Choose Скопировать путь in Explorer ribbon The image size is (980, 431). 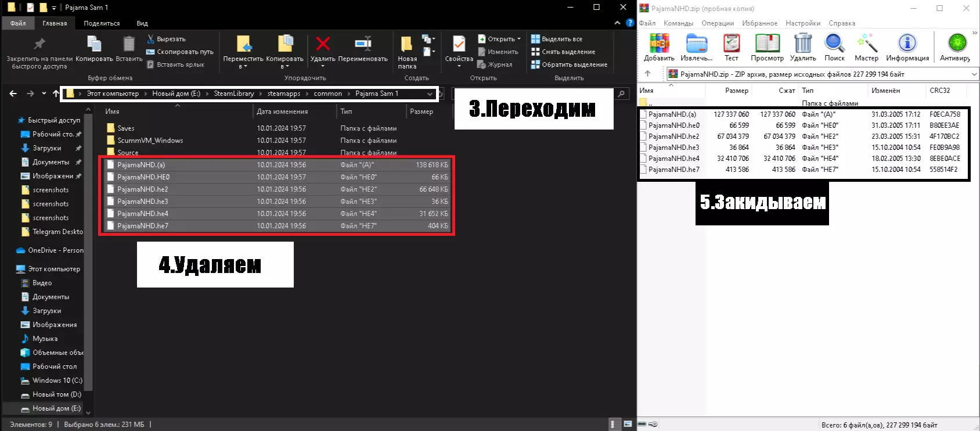point(180,52)
